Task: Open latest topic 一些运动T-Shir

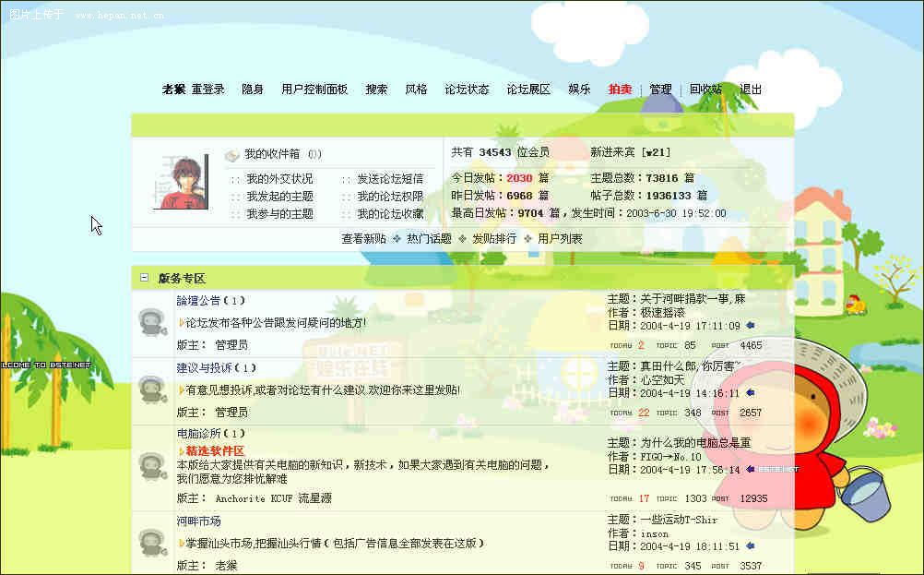Action: click(679, 520)
